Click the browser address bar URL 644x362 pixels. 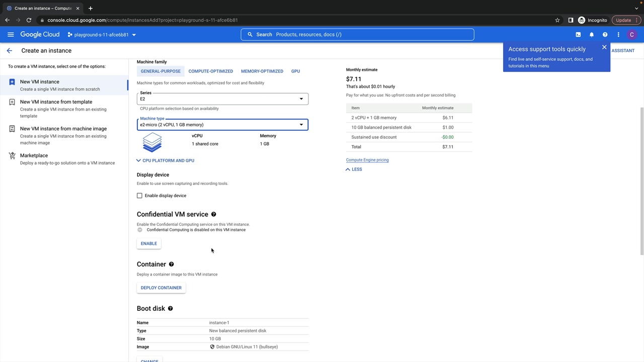click(x=142, y=20)
